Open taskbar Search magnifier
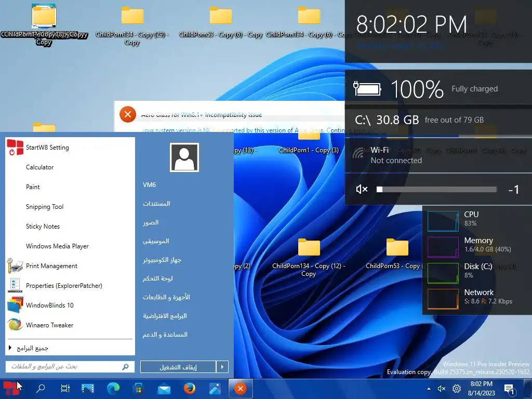 pos(41,389)
